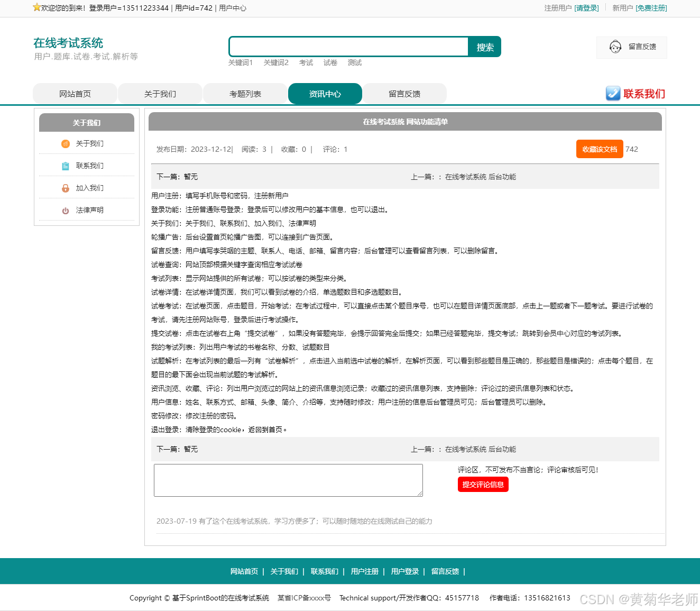This screenshot has width=700, height=611.
Task: Open sidebar item 加入我们
Action: tap(90, 188)
